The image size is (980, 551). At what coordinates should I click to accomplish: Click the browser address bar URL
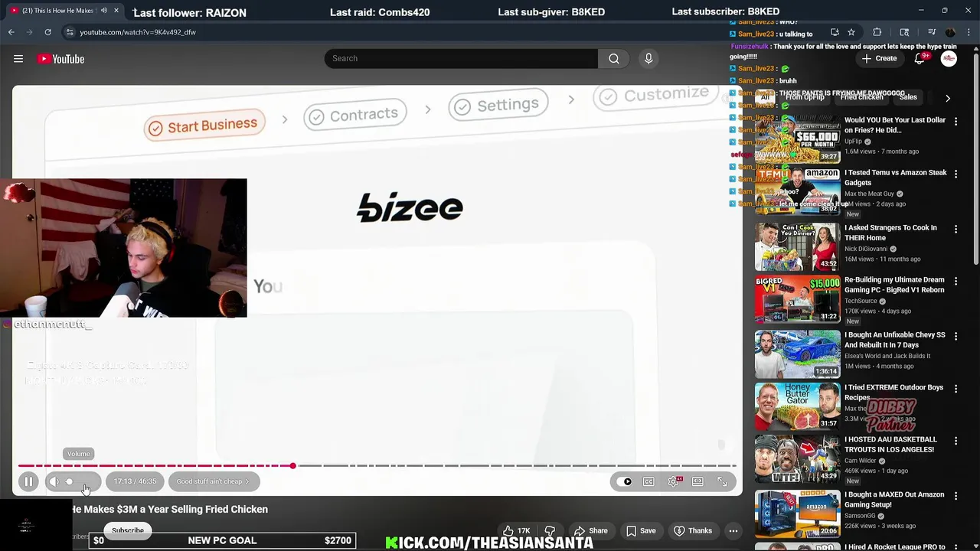138,32
